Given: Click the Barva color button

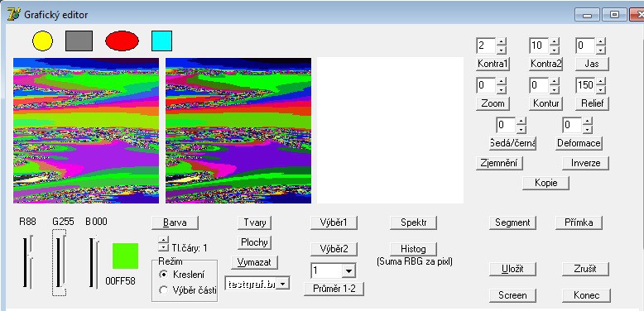Looking at the screenshot, I should click(175, 222).
